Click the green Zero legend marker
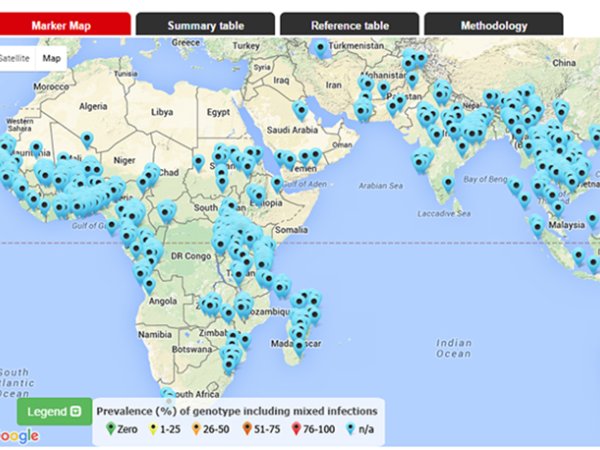The image size is (600, 450). (111, 428)
